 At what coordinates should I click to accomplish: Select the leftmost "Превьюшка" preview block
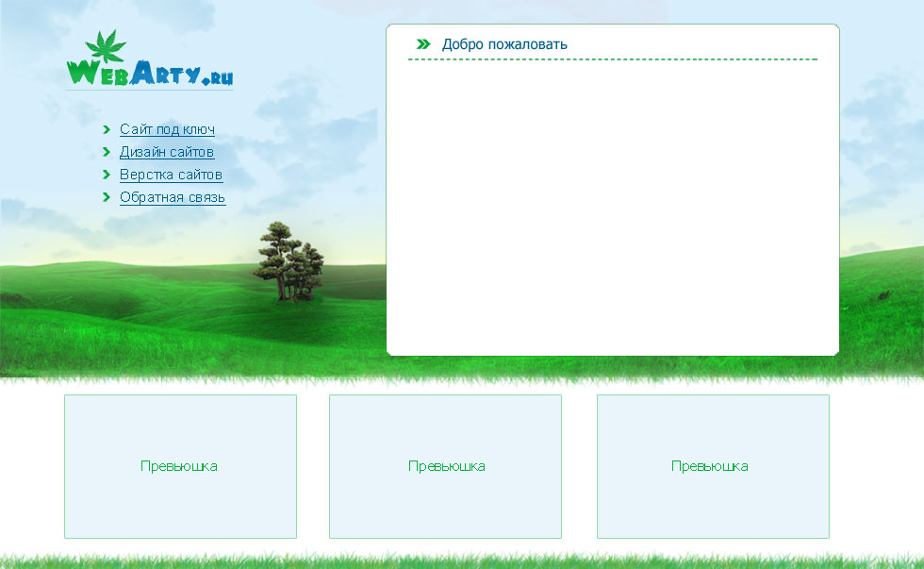180,466
